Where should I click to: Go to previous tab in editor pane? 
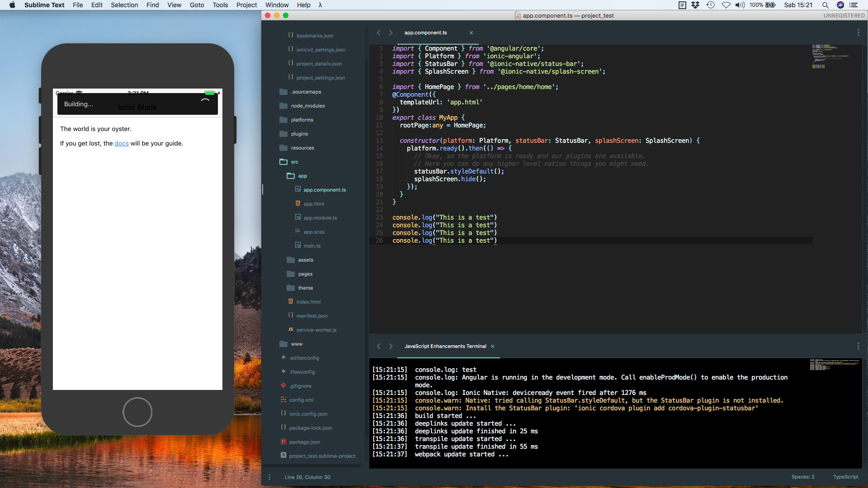coord(379,33)
